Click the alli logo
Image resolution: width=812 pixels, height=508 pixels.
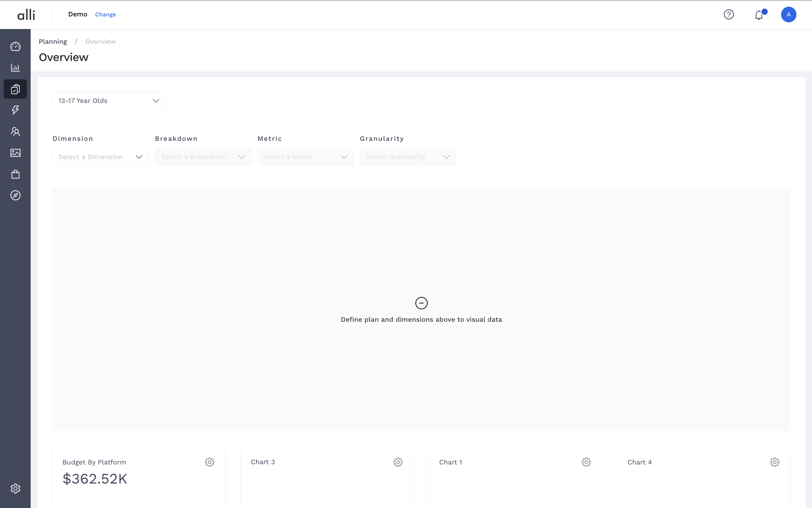[x=26, y=15]
